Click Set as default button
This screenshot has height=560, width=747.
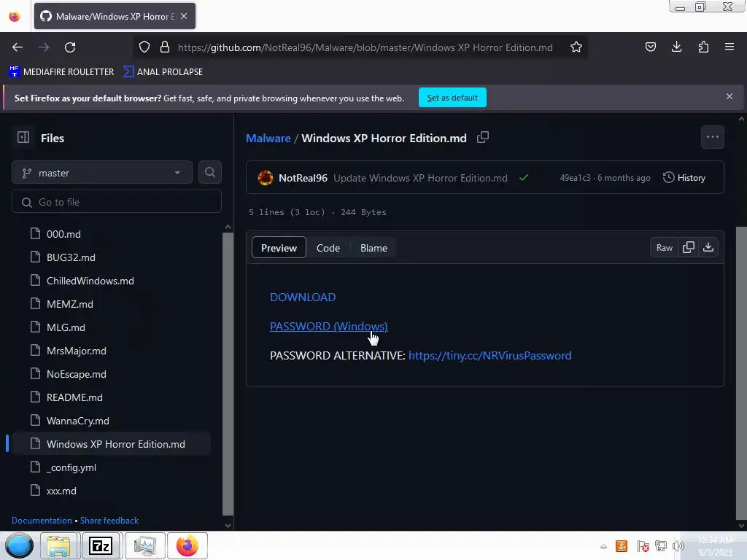pos(452,98)
